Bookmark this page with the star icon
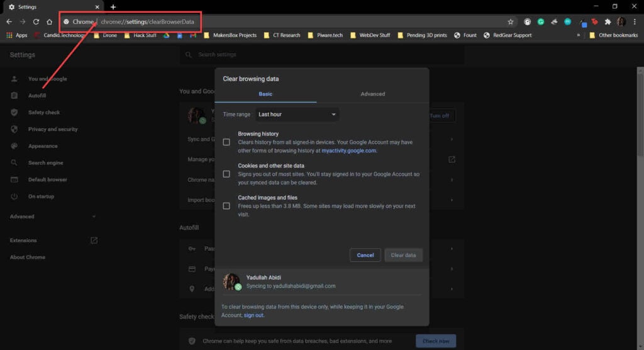Image resolution: width=644 pixels, height=350 pixels. pos(511,22)
